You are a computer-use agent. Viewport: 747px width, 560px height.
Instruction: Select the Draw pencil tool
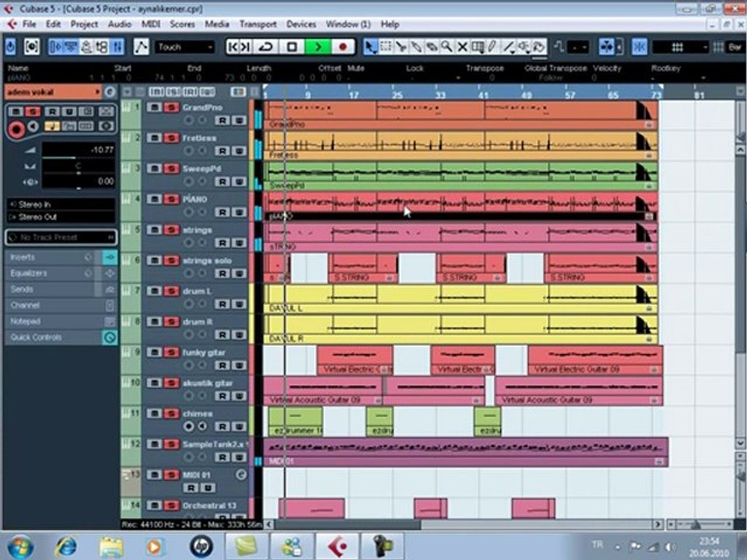coord(493,47)
